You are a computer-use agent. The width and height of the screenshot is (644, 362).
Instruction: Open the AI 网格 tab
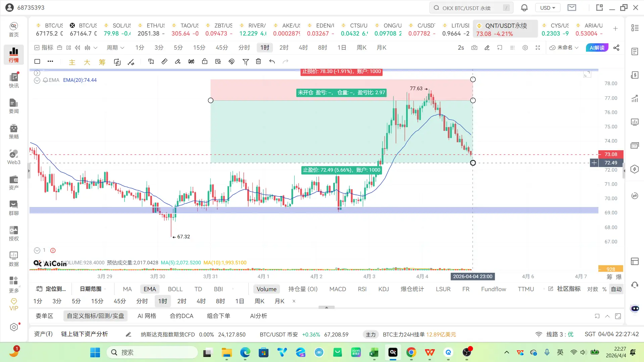147,316
